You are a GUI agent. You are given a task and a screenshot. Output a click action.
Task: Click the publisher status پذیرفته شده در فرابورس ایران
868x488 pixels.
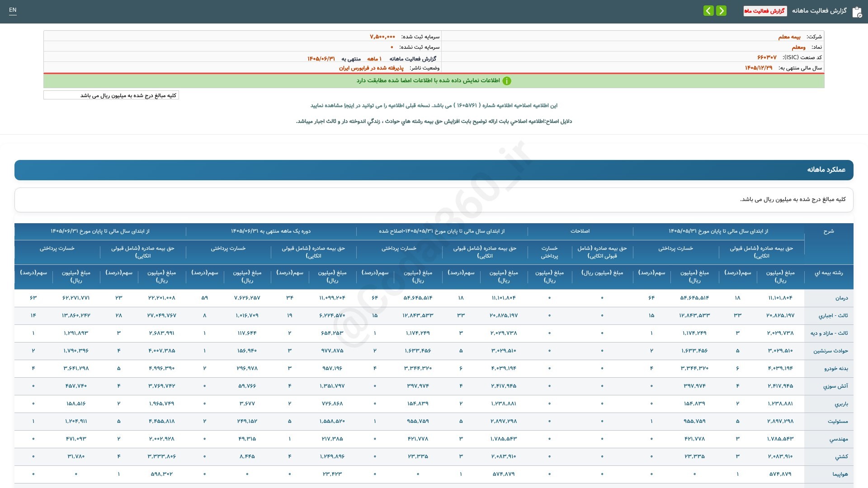(x=371, y=68)
